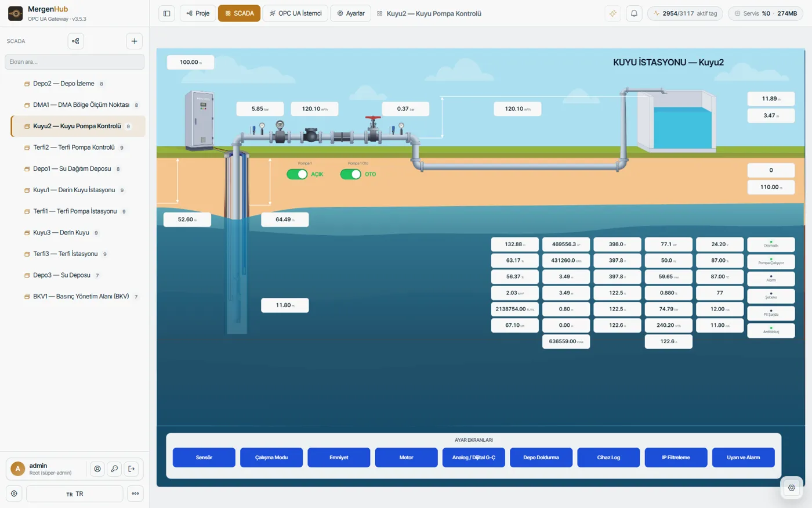Click the target icon beside language button
Image resolution: width=812 pixels, height=508 pixels.
point(14,493)
